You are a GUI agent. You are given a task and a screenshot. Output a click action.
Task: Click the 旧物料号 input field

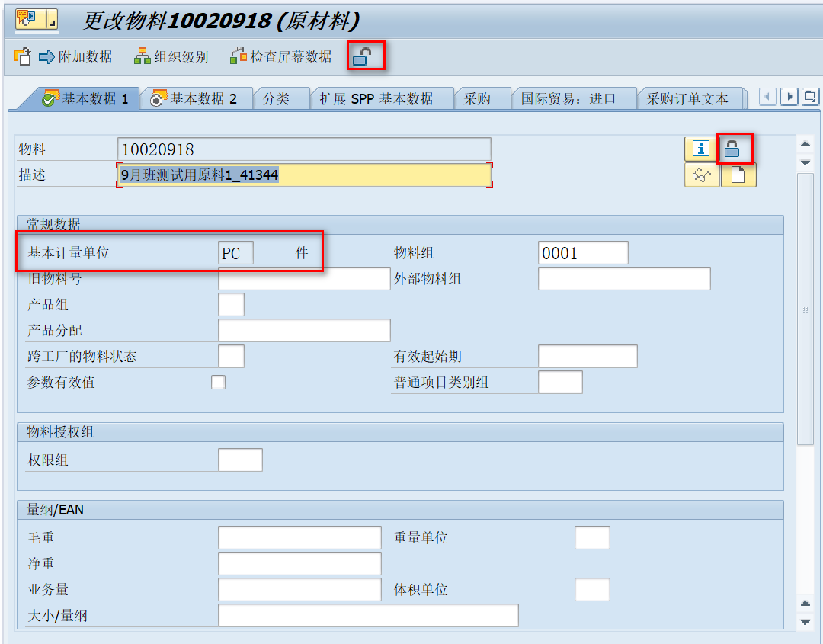(304, 279)
